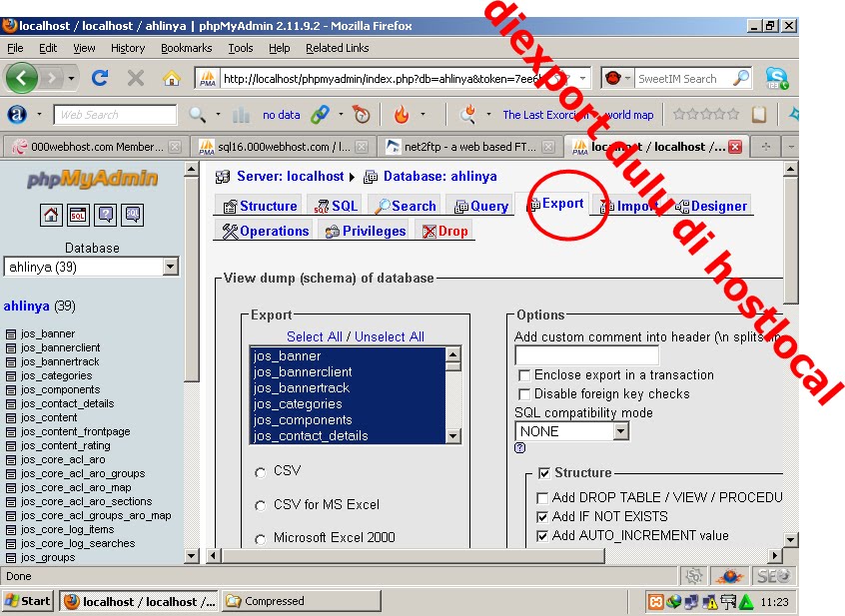Select CSV for MS Excel format
The height and width of the screenshot is (616, 845).
(261, 505)
